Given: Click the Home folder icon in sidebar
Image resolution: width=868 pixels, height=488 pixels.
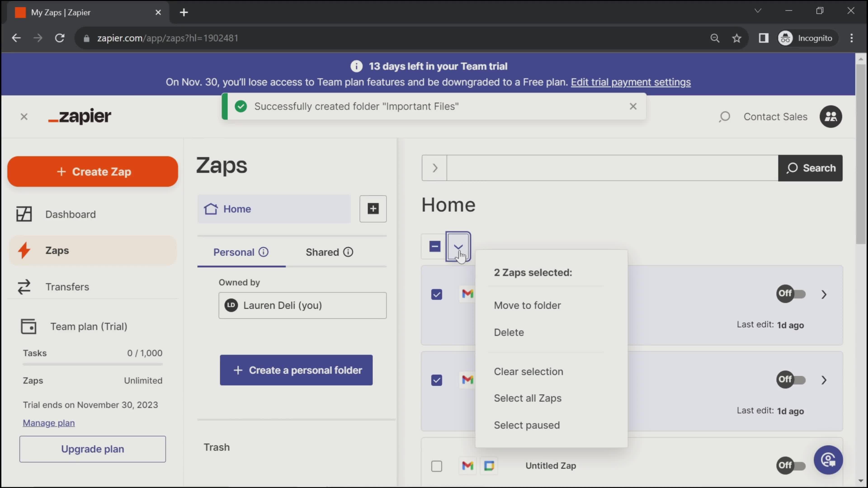Looking at the screenshot, I should click(x=211, y=209).
